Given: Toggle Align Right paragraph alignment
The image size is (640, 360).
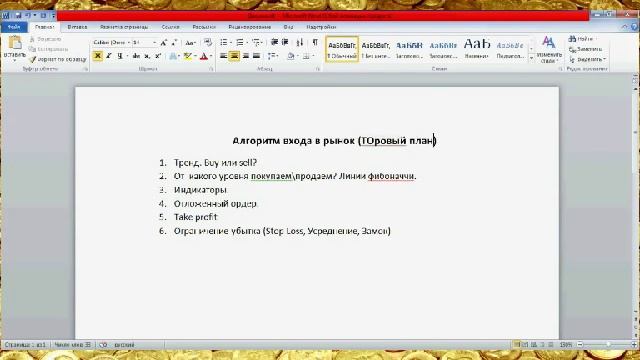Looking at the screenshot, I should pyautogui.click(x=245, y=56).
